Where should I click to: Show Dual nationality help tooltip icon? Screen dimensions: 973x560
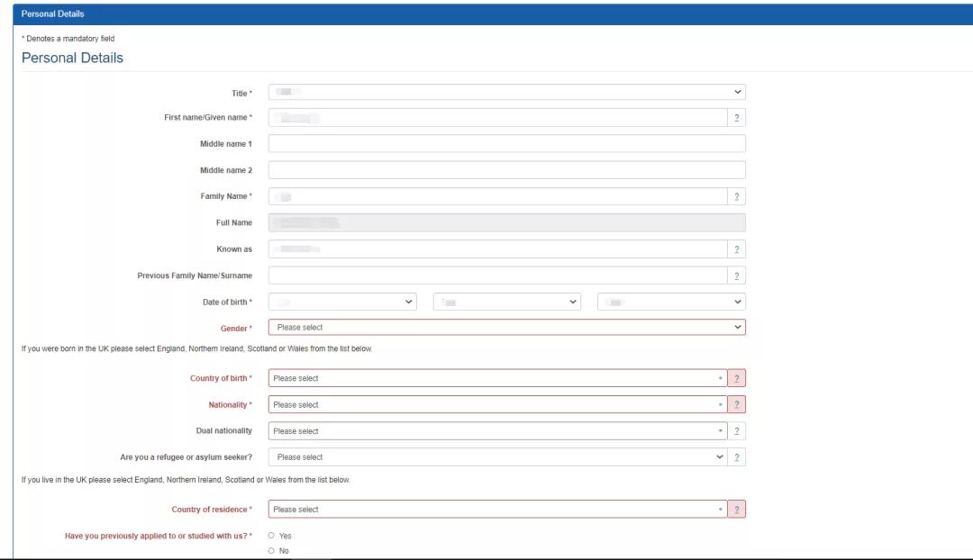(736, 431)
